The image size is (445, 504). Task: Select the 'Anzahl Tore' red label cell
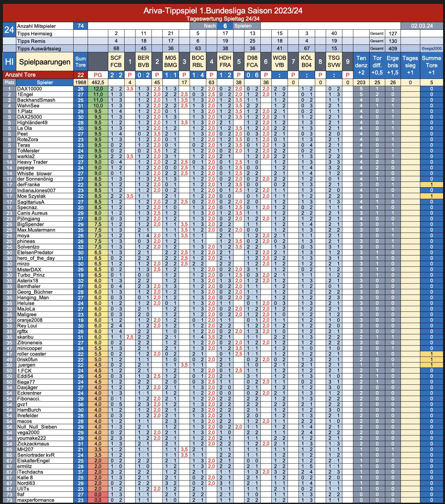(38, 75)
